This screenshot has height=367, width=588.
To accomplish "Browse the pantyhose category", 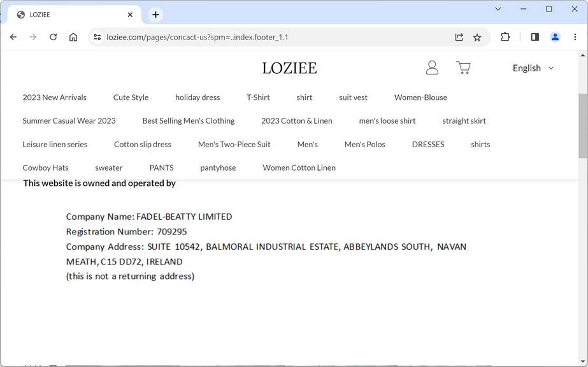I will [x=218, y=168].
